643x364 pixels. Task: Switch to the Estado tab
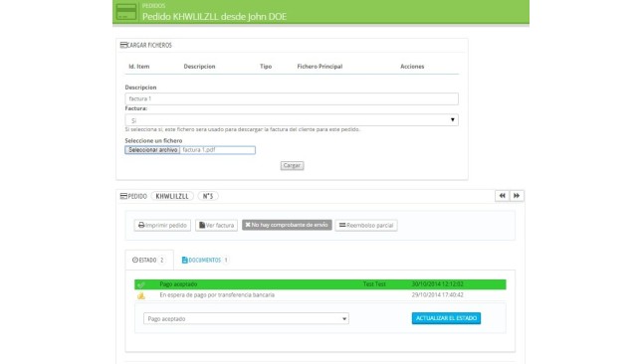click(x=149, y=260)
